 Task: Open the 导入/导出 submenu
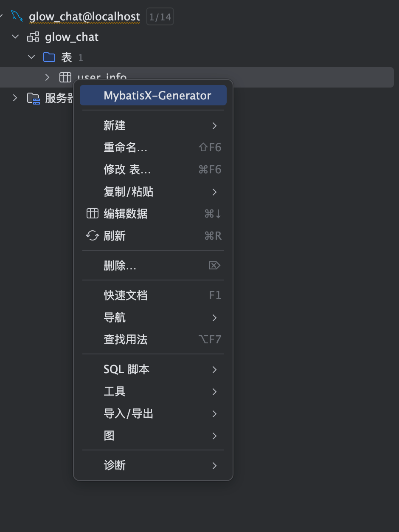(128, 413)
